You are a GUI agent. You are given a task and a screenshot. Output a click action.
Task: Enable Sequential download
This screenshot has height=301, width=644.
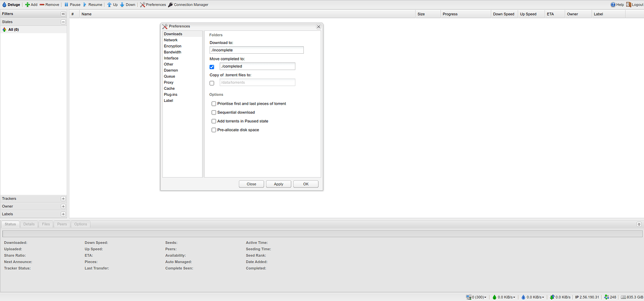pyautogui.click(x=214, y=112)
